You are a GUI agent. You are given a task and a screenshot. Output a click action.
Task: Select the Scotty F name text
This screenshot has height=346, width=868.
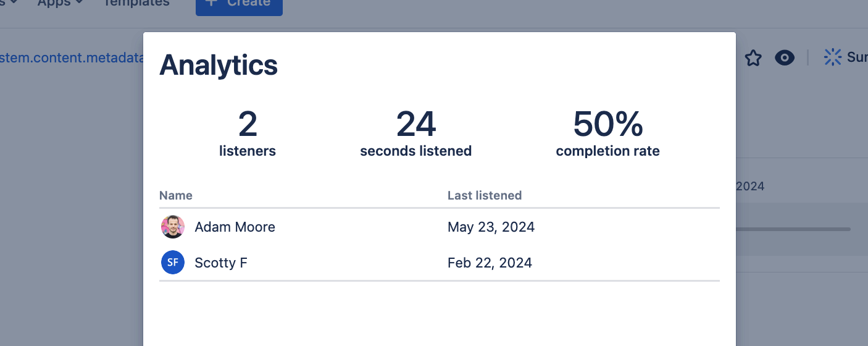click(x=221, y=263)
